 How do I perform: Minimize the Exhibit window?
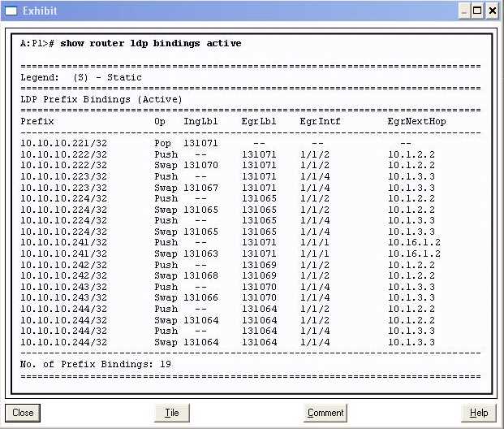[x=463, y=11]
